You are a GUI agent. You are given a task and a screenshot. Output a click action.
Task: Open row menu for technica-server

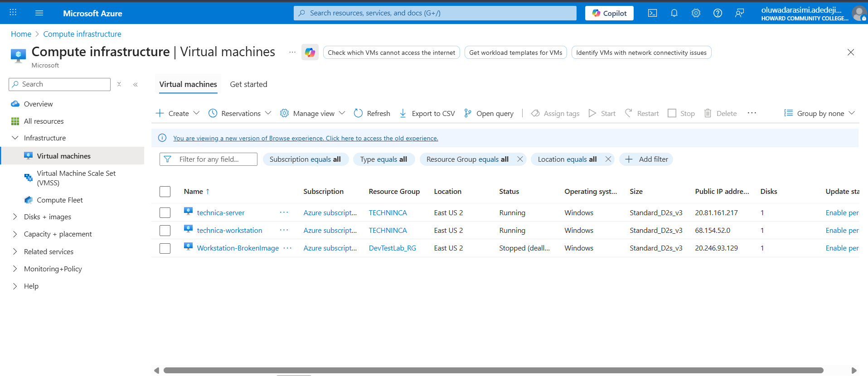(x=284, y=212)
